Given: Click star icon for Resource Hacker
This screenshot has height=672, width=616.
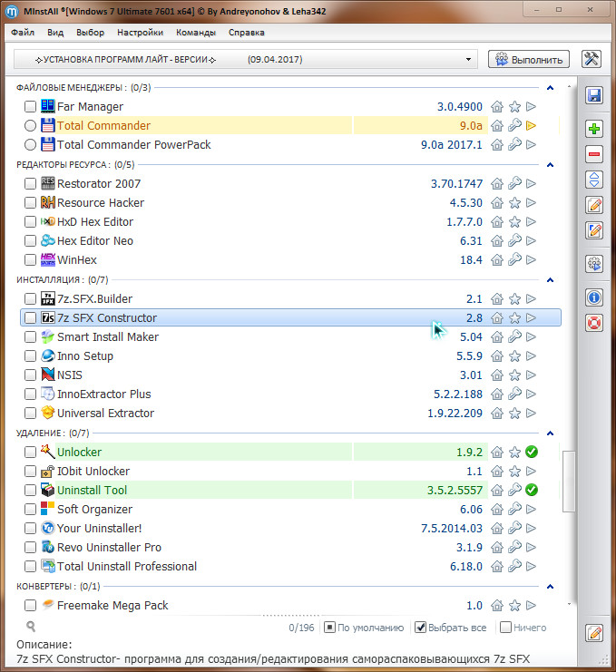Looking at the screenshot, I should click(x=514, y=203).
